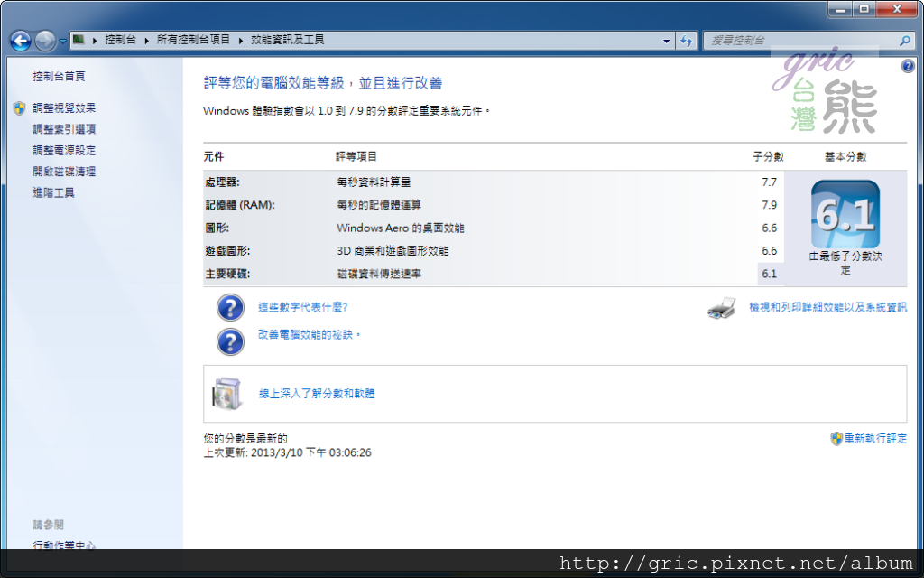
Task: Open 行動作業中心 link in sidebar
Action: pyautogui.click(x=64, y=545)
